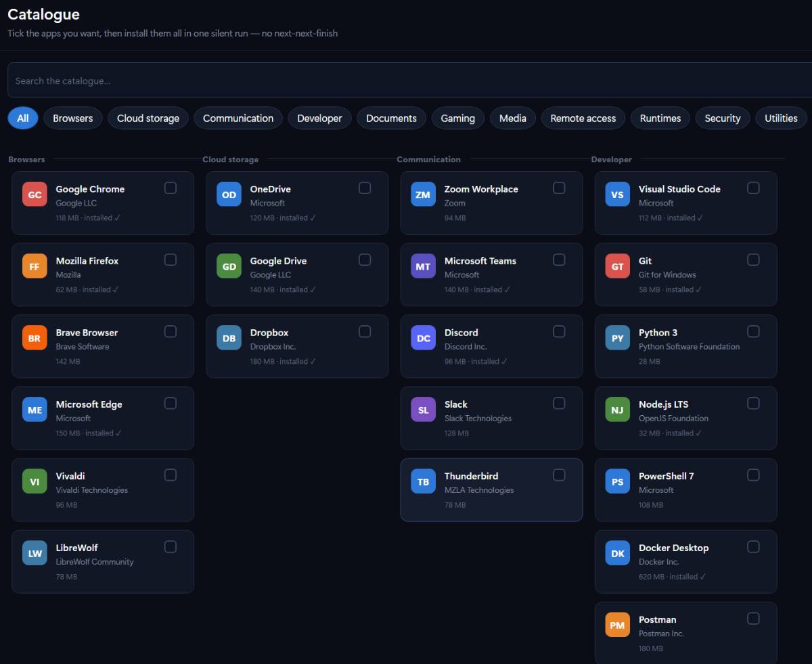Image resolution: width=812 pixels, height=664 pixels.
Task: Click the Discord app name
Action: [x=461, y=333]
